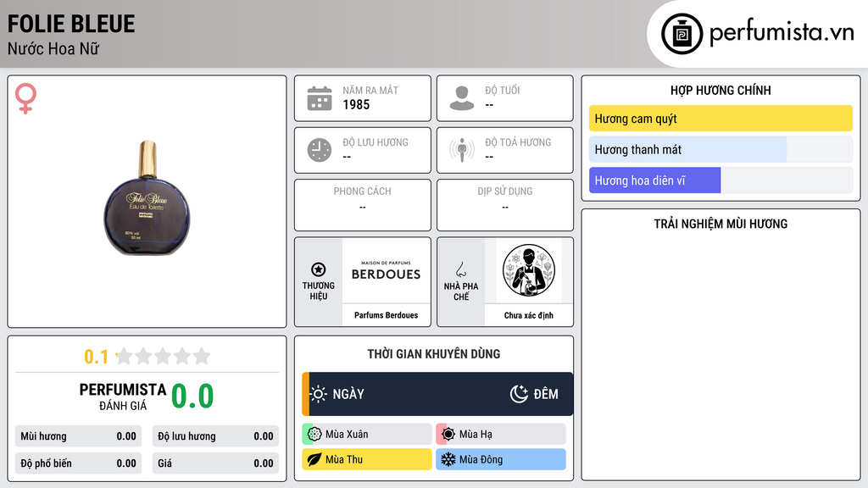Click the green 0.0 Perfumista score
The height and width of the screenshot is (488, 868).
192,396
